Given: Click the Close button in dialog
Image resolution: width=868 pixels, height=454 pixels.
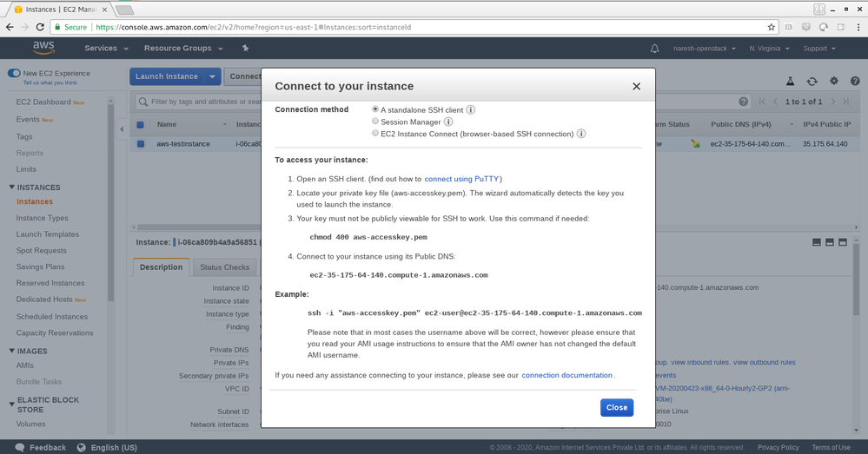Looking at the screenshot, I should click(x=616, y=407).
